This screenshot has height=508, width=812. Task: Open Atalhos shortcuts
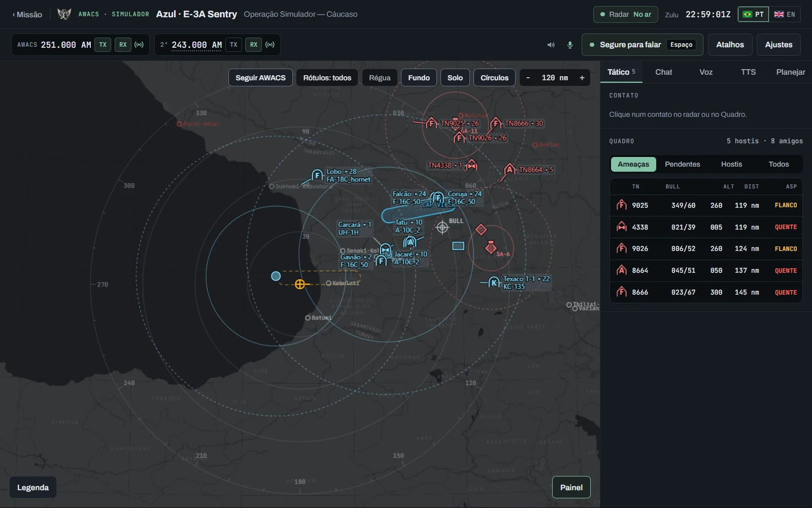click(x=730, y=45)
